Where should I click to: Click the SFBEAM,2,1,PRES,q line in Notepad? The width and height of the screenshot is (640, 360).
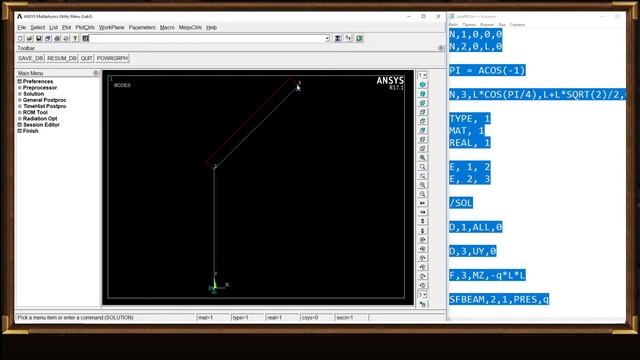click(x=499, y=299)
